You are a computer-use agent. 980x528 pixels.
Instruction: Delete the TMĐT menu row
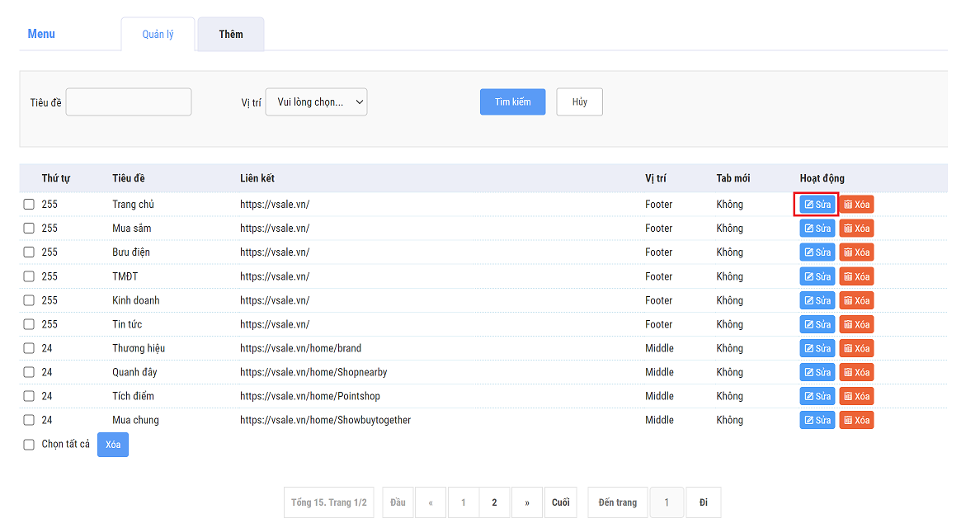click(856, 276)
